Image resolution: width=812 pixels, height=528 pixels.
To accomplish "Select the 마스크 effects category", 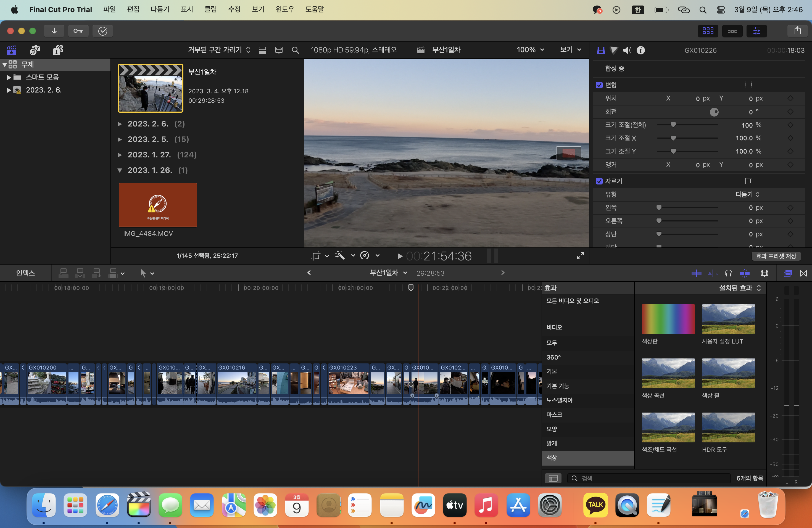I will click(554, 415).
